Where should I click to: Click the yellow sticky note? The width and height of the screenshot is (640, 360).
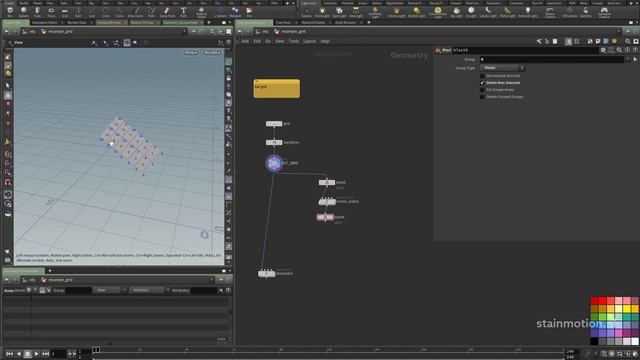click(x=277, y=89)
